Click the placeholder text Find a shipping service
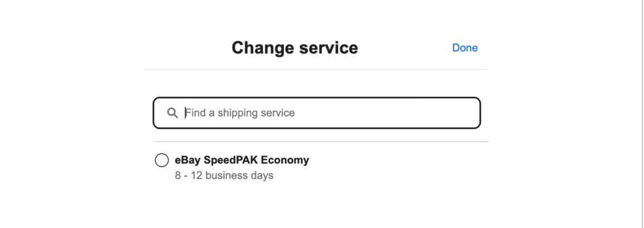Screen dimensions: 644x228 240,113
